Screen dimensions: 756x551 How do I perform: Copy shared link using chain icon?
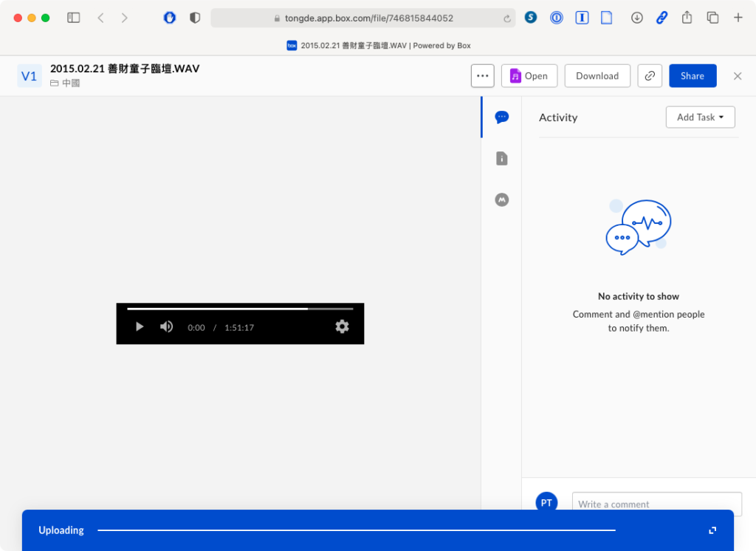click(650, 76)
